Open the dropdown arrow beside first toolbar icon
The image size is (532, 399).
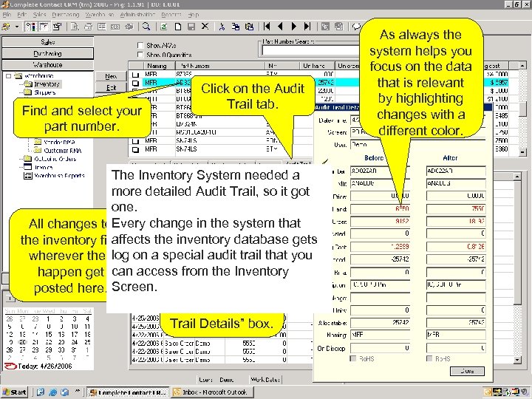[16, 27]
